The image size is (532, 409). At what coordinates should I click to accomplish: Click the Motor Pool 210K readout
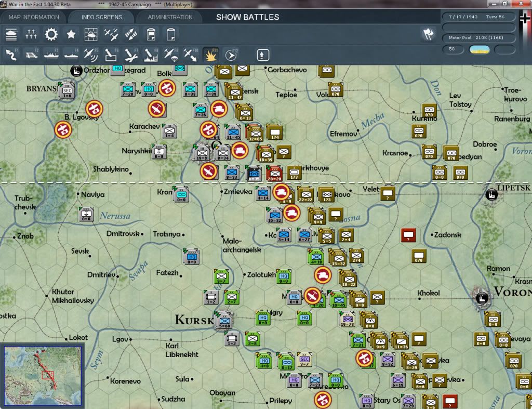(478, 37)
